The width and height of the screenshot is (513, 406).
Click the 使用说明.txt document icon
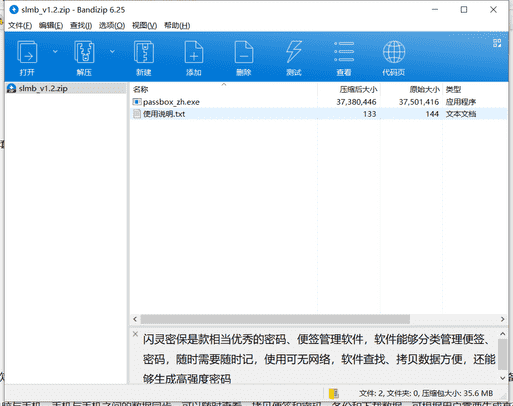tap(137, 114)
